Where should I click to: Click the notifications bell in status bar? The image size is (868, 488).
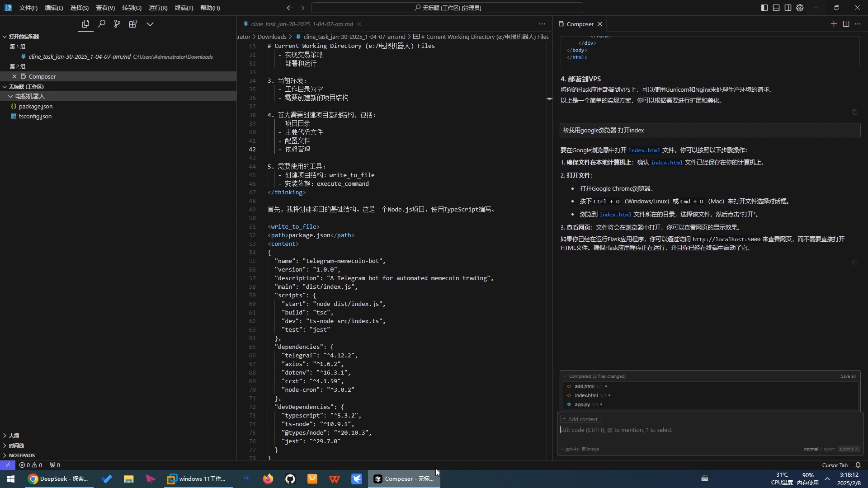[858, 465]
